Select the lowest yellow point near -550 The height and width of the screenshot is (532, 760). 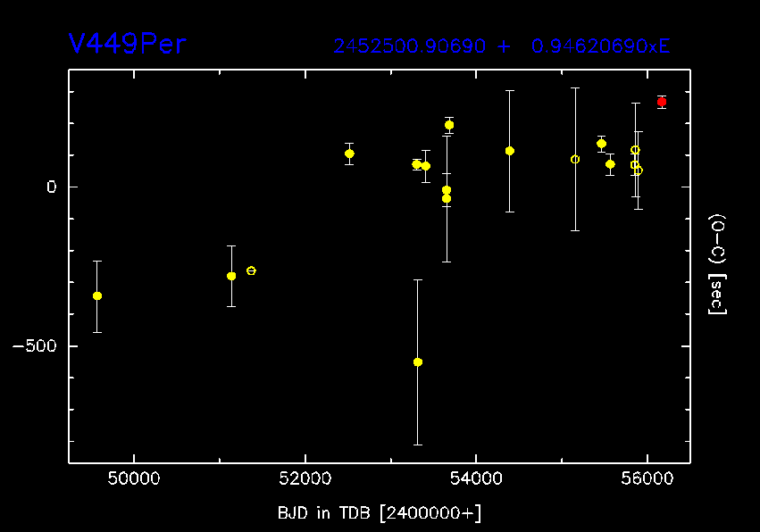pos(418,362)
